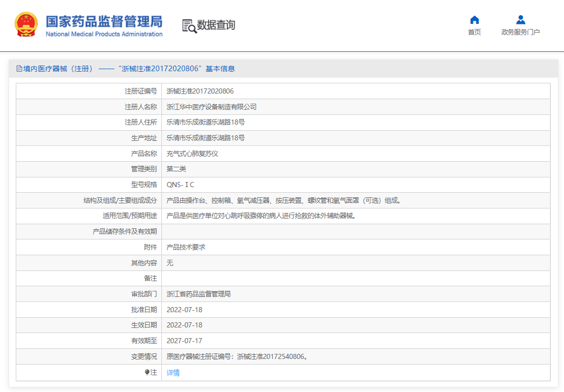Click the 备注 row label
Image resolution: width=564 pixels, height=392 pixels.
(x=151, y=279)
